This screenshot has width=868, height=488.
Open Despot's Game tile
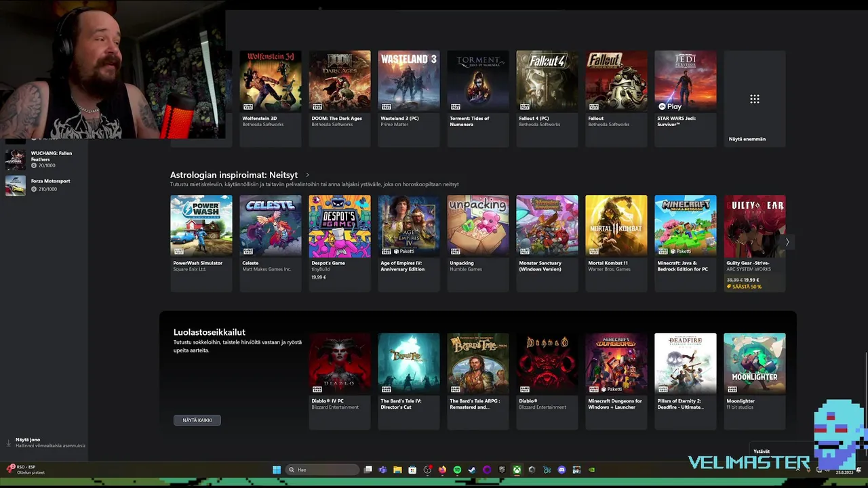pos(339,243)
